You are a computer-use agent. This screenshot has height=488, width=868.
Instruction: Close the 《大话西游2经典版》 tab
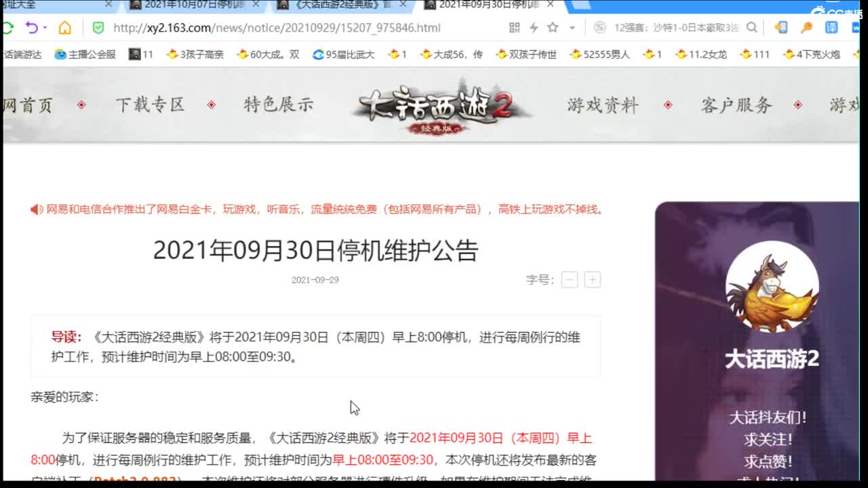pos(403,5)
